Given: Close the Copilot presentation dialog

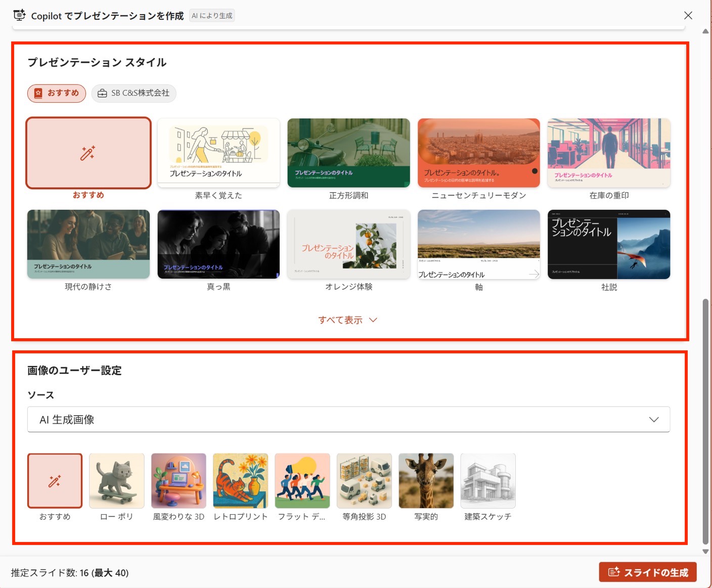Looking at the screenshot, I should (x=688, y=16).
